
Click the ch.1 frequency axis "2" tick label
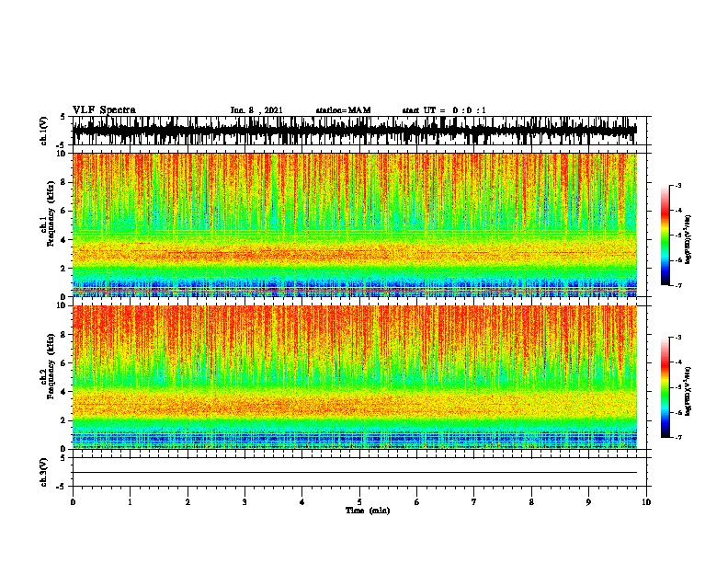click(x=64, y=269)
